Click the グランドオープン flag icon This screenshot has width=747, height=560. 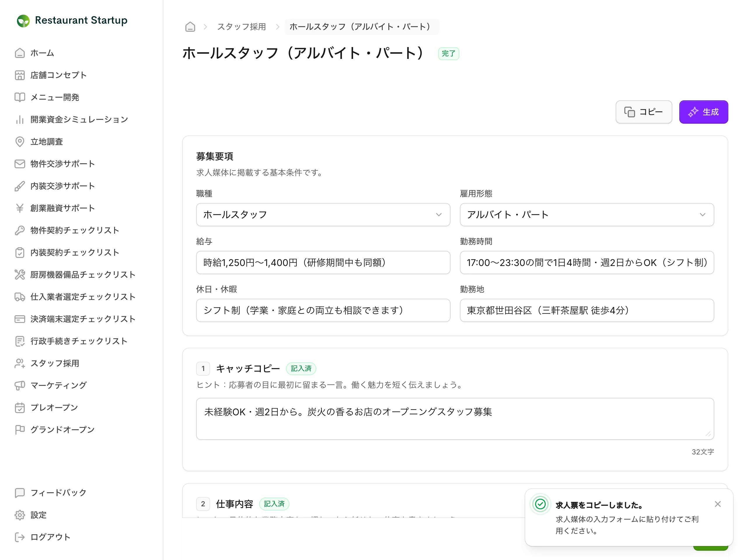coord(20,430)
